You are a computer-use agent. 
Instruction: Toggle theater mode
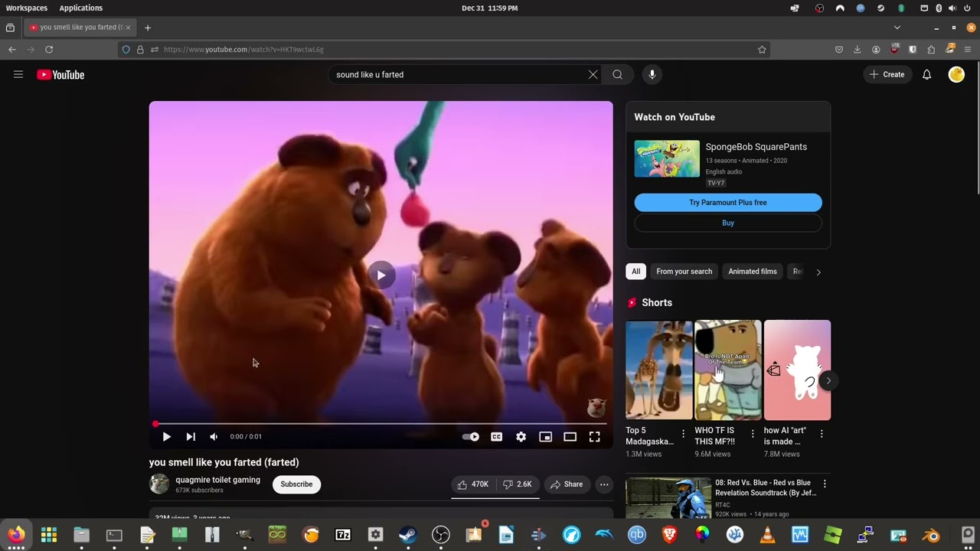click(x=570, y=436)
